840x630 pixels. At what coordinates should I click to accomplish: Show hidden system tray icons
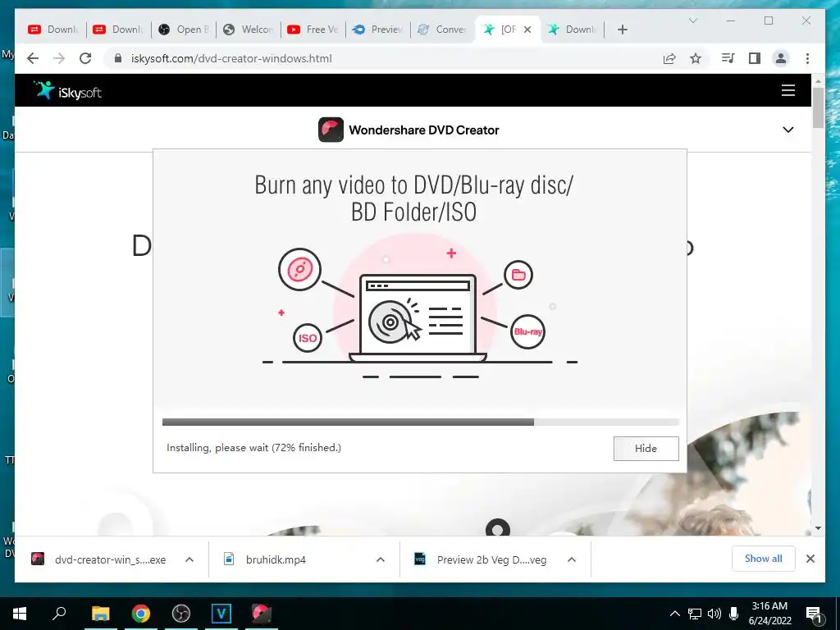point(675,614)
